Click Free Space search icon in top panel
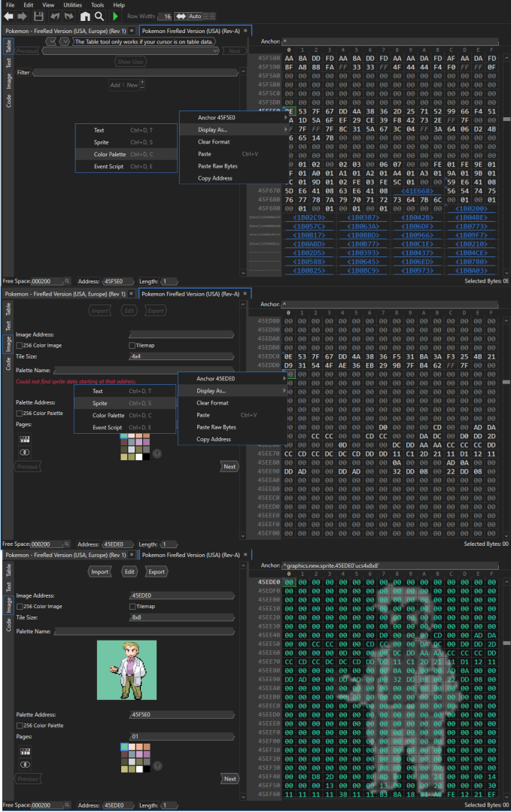 tap(67, 281)
